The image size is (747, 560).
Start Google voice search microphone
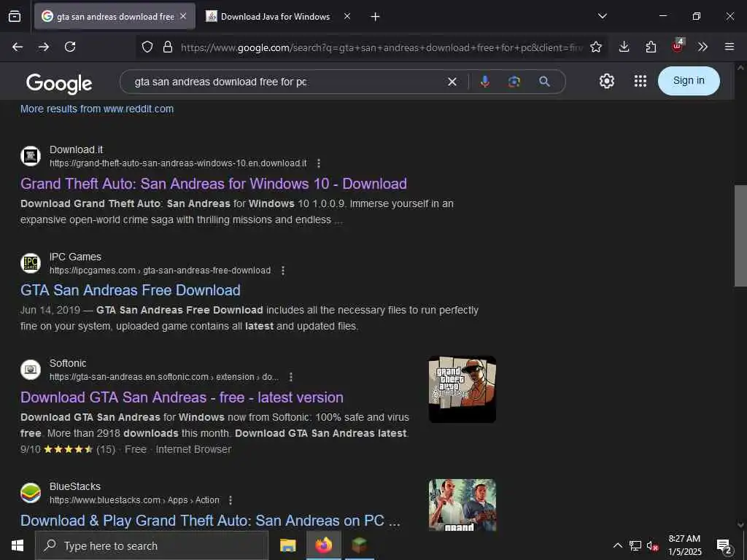485,82
